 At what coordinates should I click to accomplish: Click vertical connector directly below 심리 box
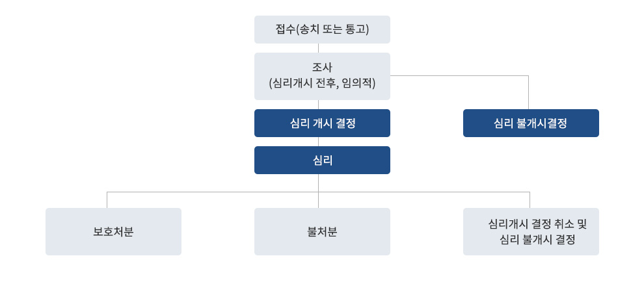click(x=319, y=183)
